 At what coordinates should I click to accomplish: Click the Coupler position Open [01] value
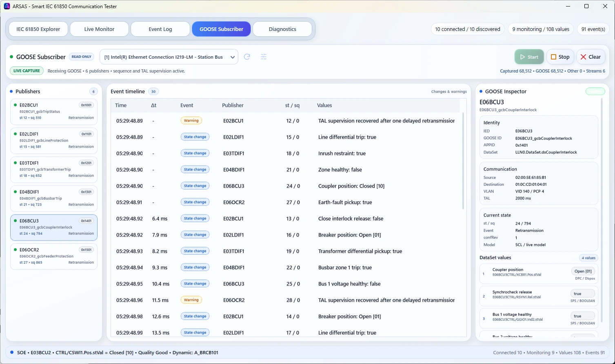[583, 271]
